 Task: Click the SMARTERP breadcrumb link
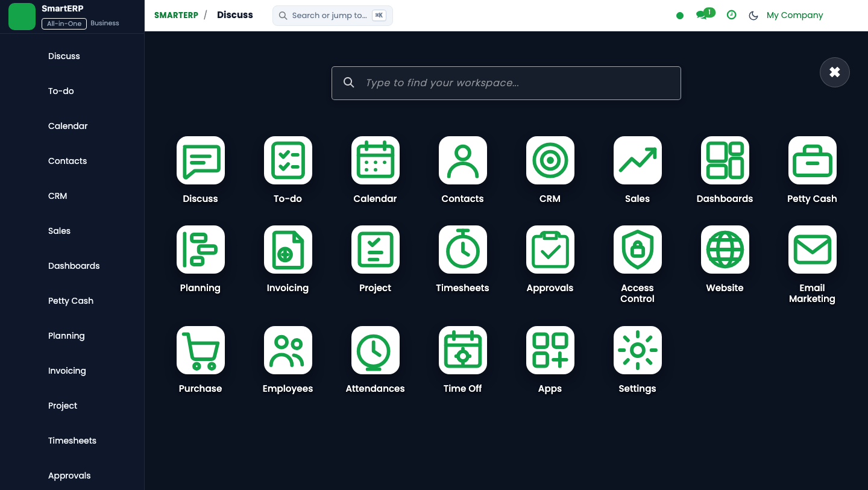(176, 15)
